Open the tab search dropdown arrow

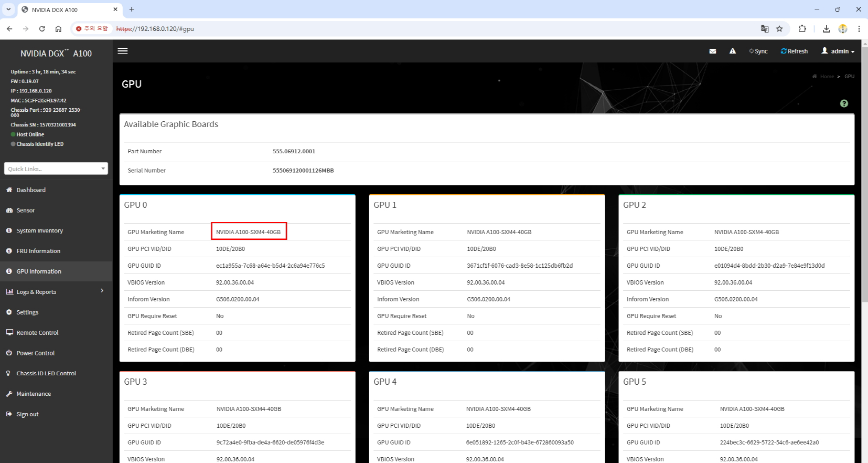pyautogui.click(x=8, y=9)
